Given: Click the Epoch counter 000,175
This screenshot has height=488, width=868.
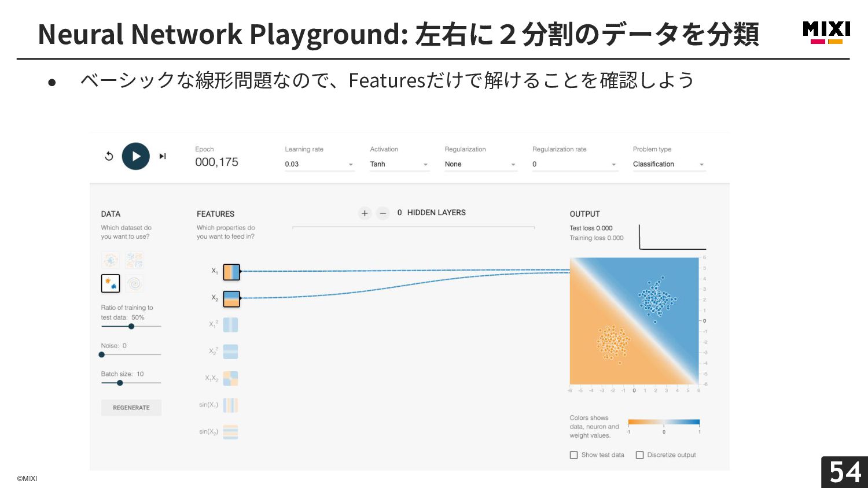Looking at the screenshot, I should click(216, 162).
